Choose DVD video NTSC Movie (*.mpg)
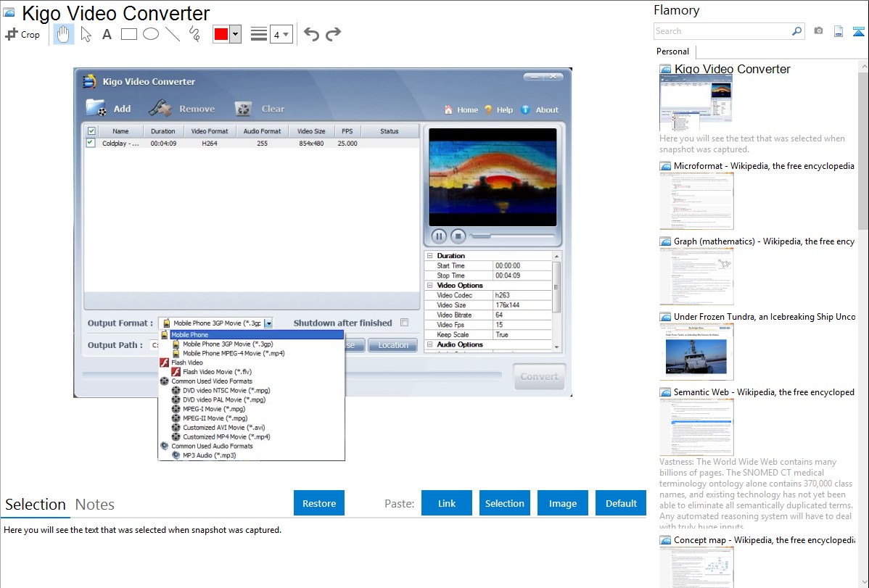The width and height of the screenshot is (869, 588). coord(226,390)
